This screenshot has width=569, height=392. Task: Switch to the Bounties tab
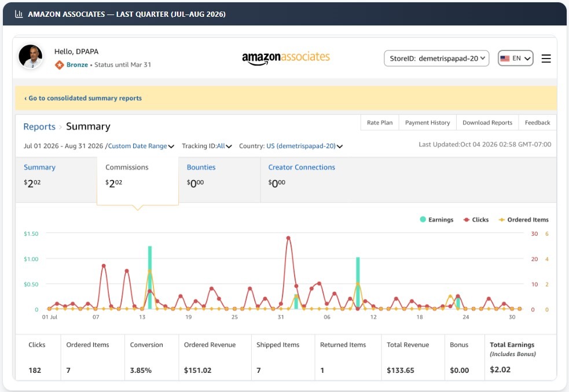[x=219, y=179]
